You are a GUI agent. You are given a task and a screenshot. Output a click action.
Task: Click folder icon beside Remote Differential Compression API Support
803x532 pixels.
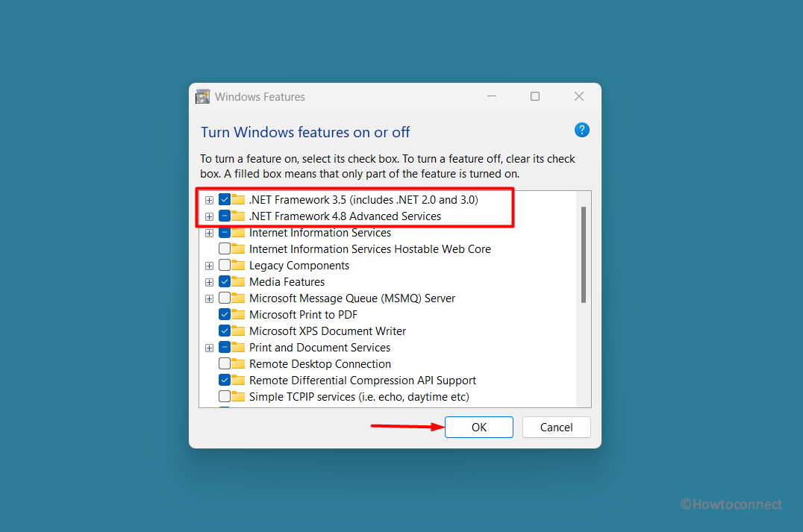(238, 380)
